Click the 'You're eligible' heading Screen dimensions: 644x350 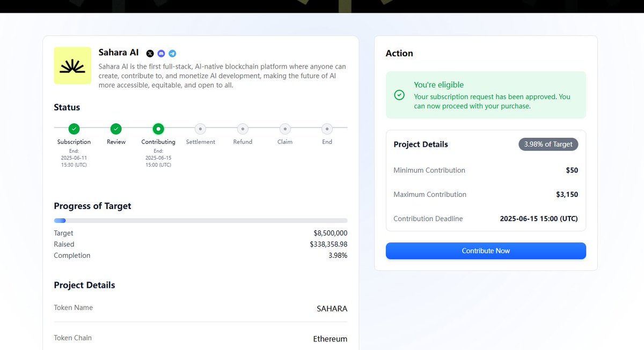point(439,85)
